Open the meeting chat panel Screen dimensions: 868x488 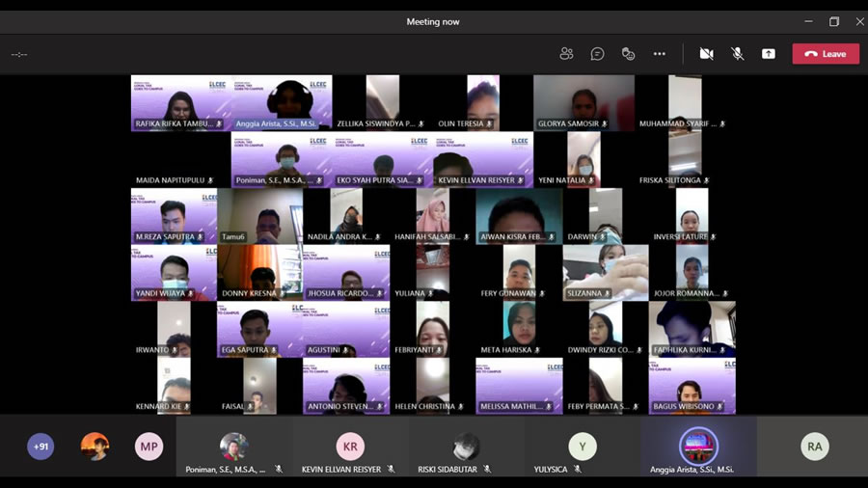coord(597,54)
